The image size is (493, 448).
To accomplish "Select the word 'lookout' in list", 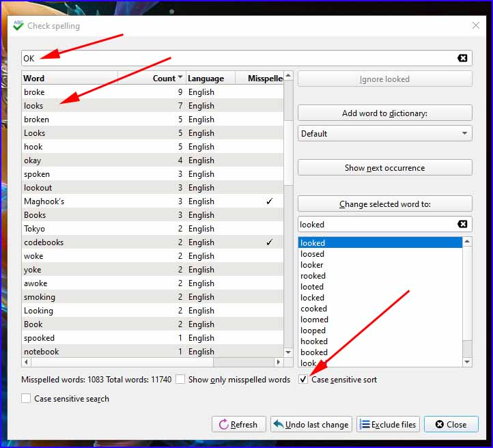I will coord(152,187).
